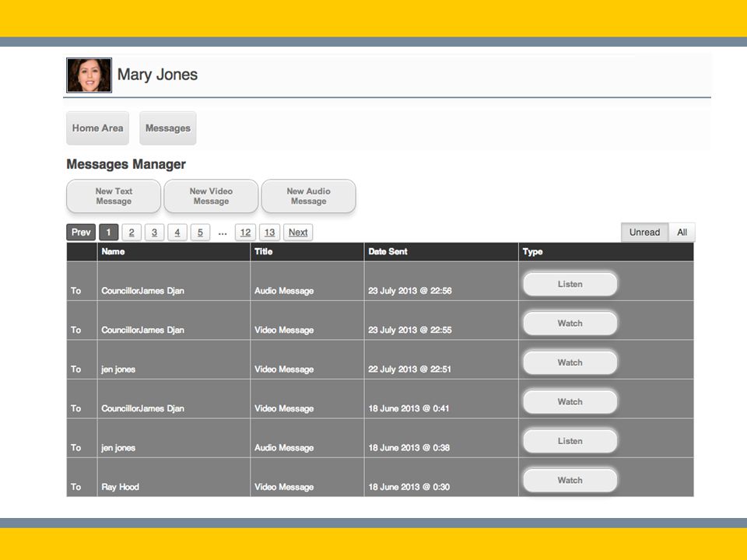The height and width of the screenshot is (560, 747).
Task: Click date 23 July 2013 @ 22:56
Action: point(410,290)
